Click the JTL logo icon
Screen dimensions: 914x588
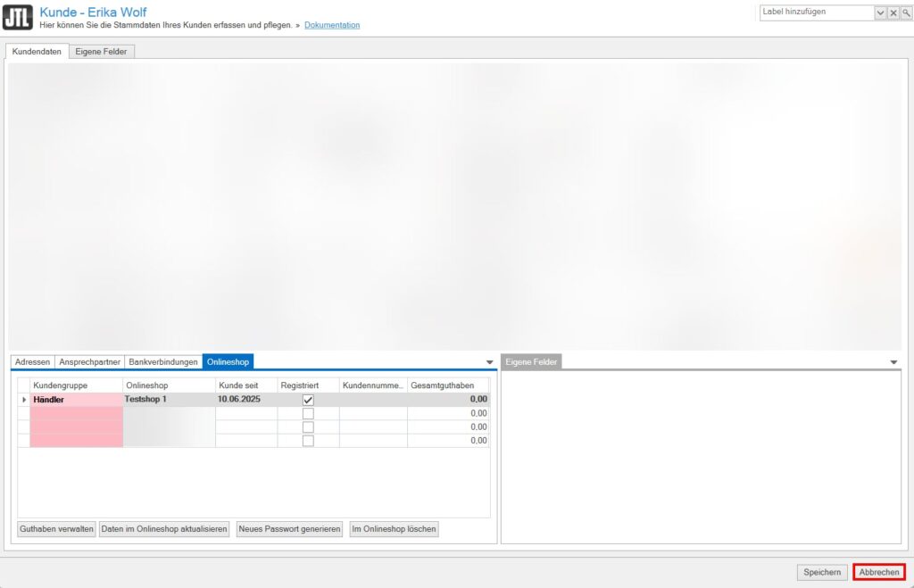click(x=18, y=16)
